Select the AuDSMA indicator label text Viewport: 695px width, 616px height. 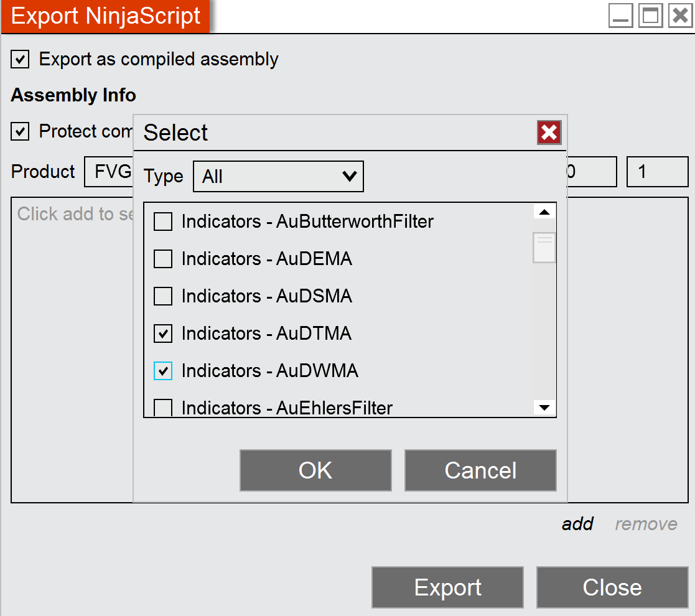267,296
